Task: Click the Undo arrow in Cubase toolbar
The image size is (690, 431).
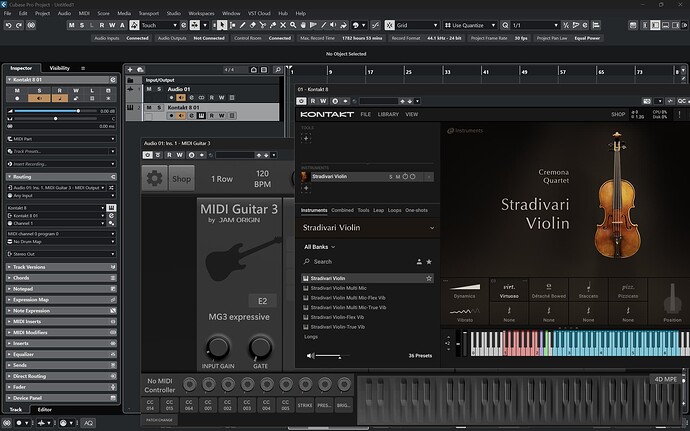Action: 8,25
